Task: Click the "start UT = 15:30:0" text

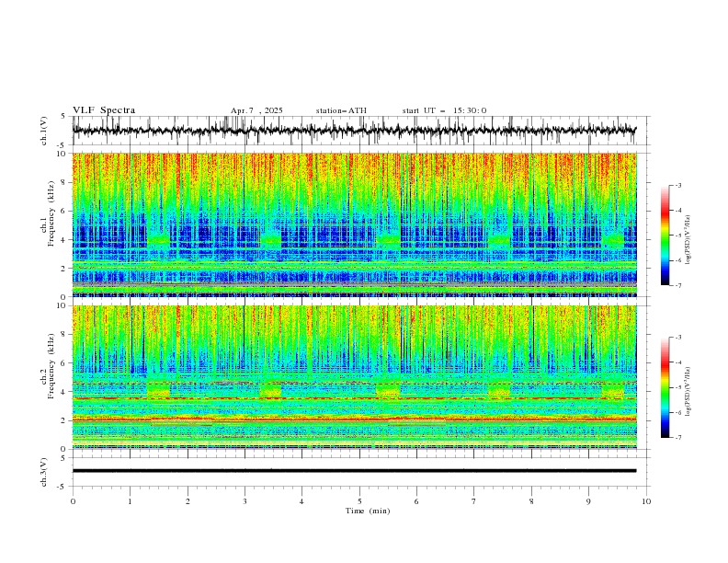Action: point(444,110)
